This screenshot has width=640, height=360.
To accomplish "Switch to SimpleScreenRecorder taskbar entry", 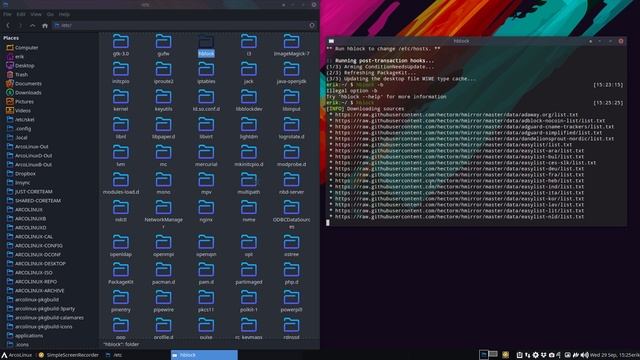I will 69,355.
